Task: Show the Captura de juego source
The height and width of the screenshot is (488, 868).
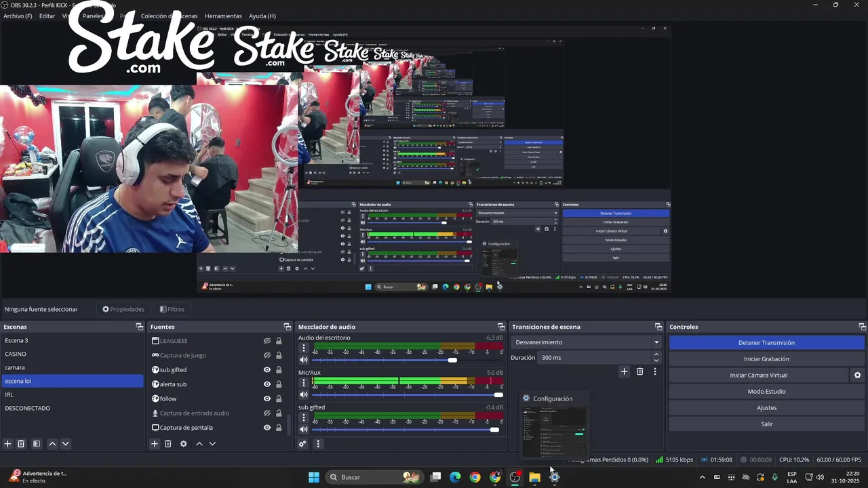Action: pos(267,355)
